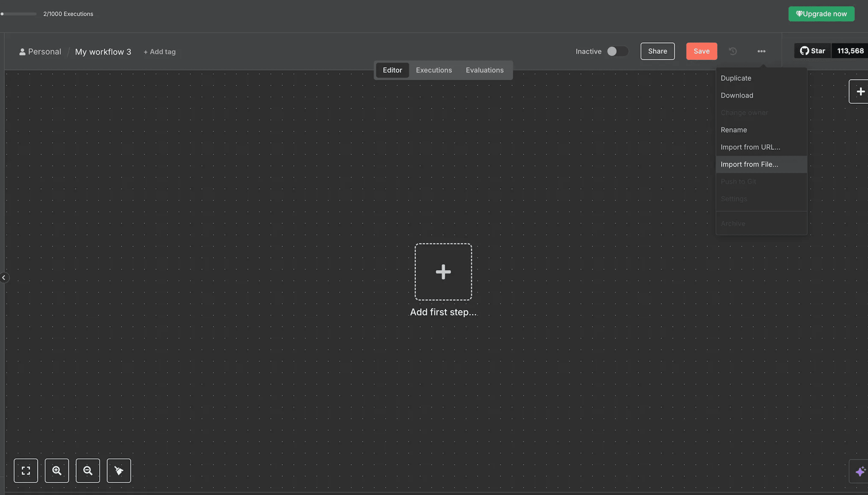The height and width of the screenshot is (495, 868).
Task: Switch to the Editor tab
Action: pos(392,70)
